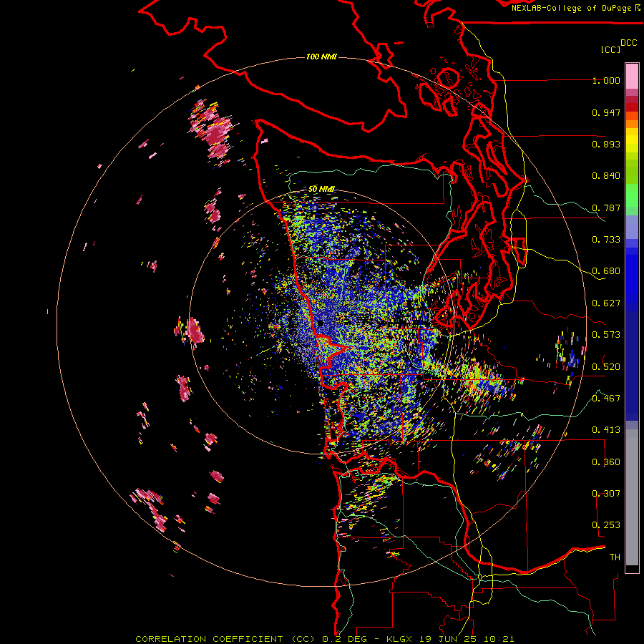Click the 0.893 scale value
644x644 pixels.
(x=606, y=144)
